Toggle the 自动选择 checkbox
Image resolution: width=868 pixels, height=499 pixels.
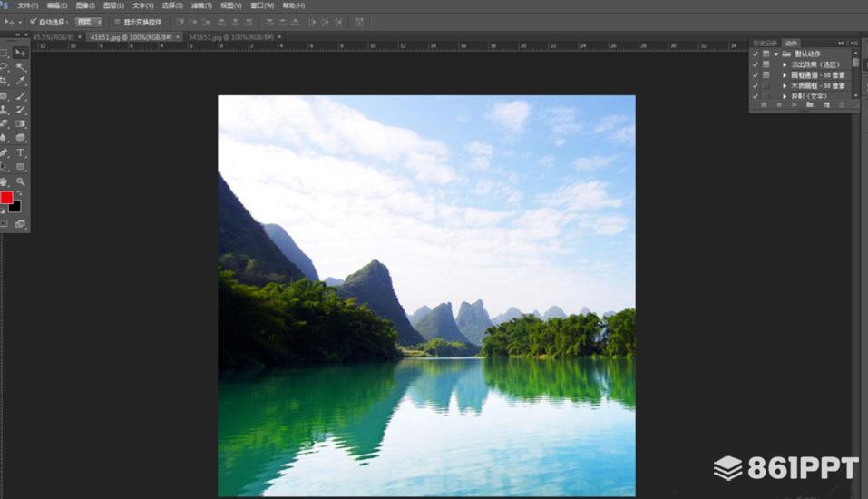34,22
